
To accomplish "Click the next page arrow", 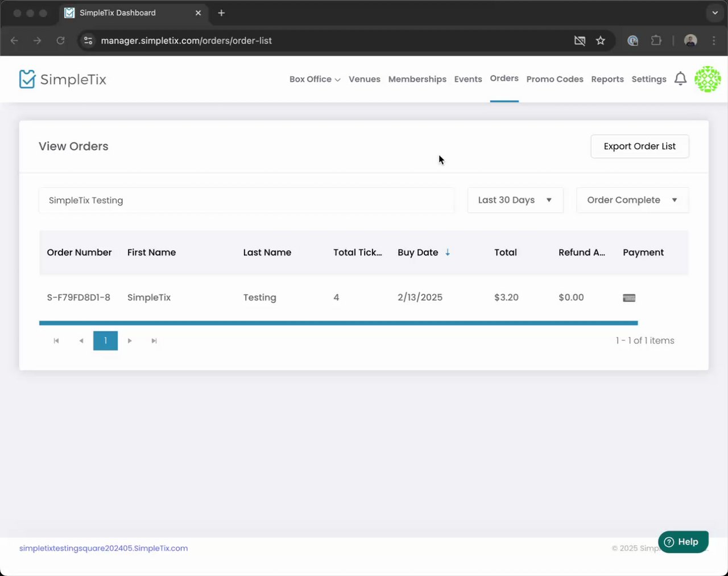I will click(130, 341).
